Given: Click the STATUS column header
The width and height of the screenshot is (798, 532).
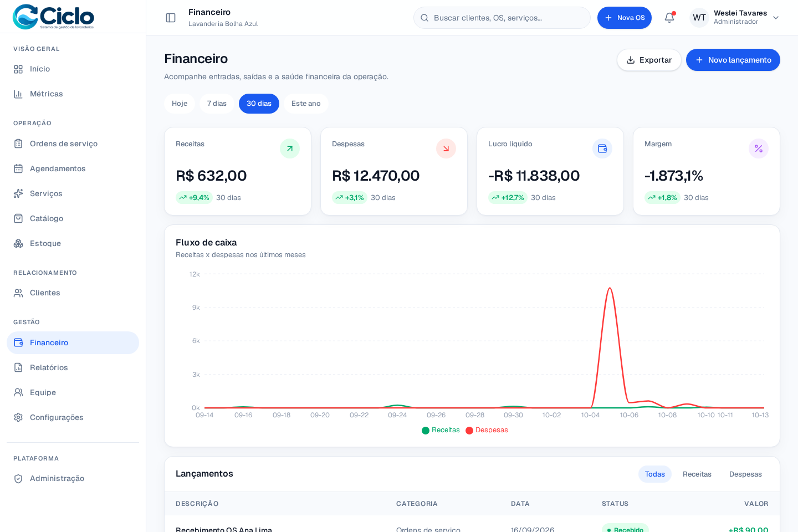Looking at the screenshot, I should [615, 504].
